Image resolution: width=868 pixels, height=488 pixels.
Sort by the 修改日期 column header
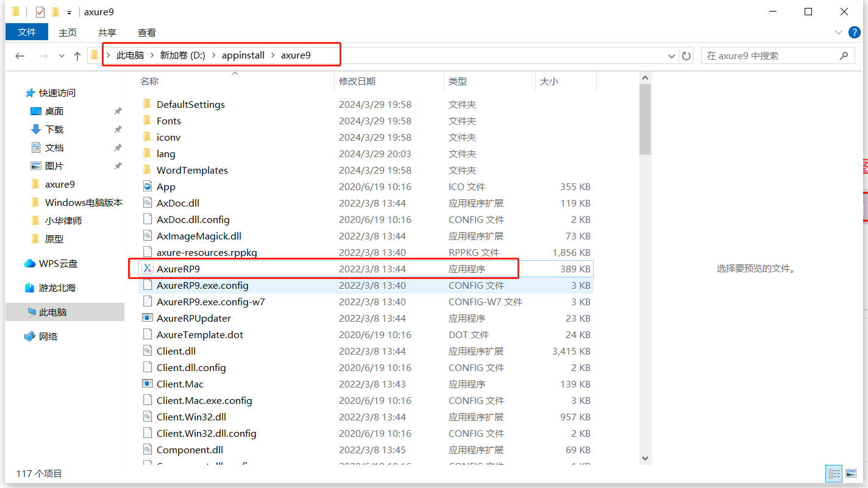point(357,81)
